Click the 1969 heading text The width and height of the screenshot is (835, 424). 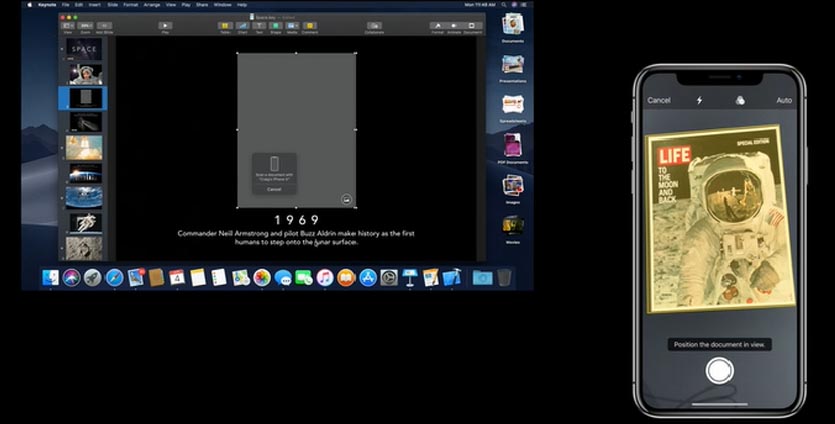click(297, 220)
